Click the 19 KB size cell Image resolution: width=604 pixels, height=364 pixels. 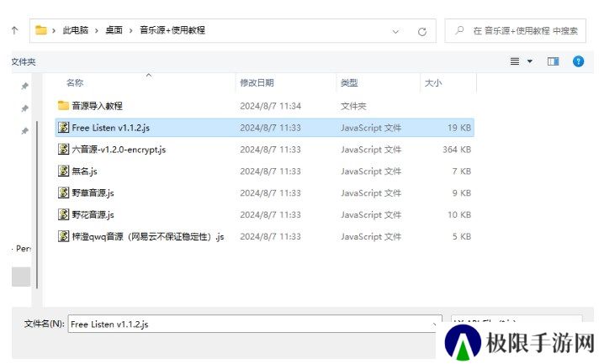(459, 128)
